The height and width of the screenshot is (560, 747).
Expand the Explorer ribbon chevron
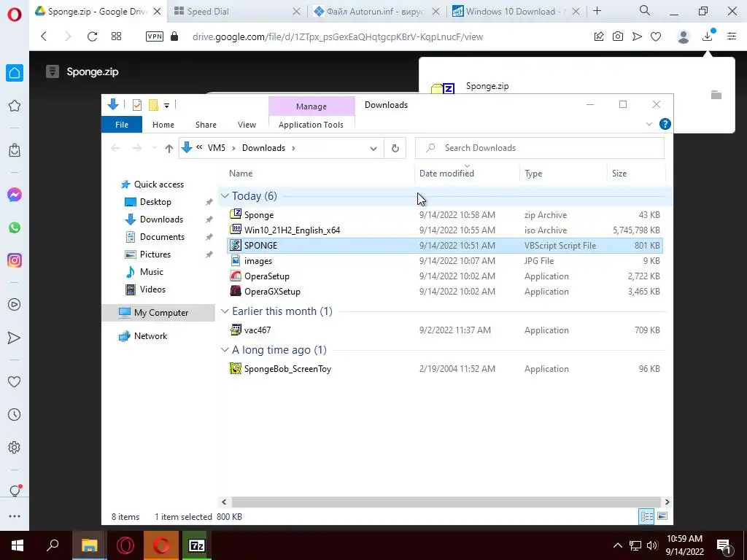649,124
